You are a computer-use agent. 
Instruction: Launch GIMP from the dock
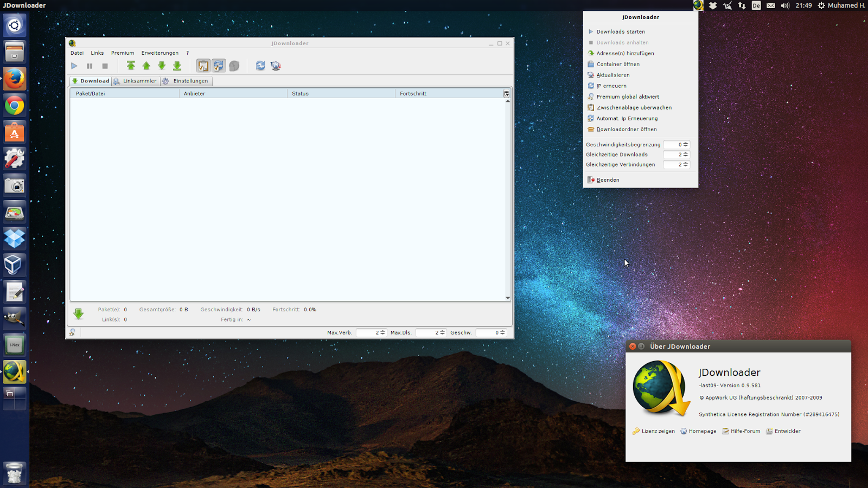click(15, 318)
